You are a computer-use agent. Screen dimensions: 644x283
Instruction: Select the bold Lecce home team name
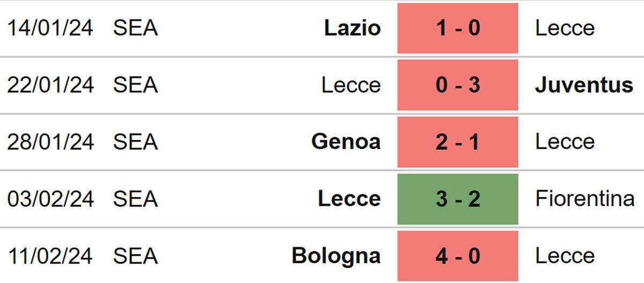coord(349,199)
